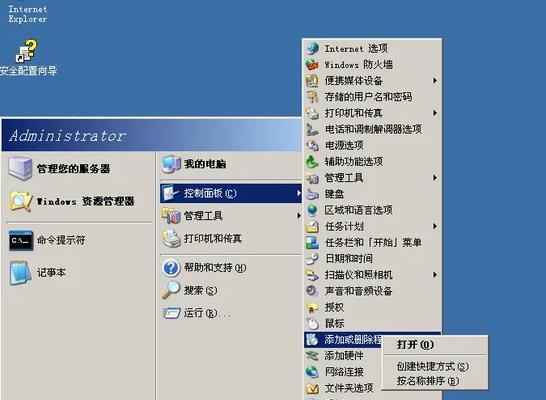Image resolution: width=546 pixels, height=400 pixels.
Task: Expand 管理工具 arrow in start menu
Action: pyautogui.click(x=298, y=216)
